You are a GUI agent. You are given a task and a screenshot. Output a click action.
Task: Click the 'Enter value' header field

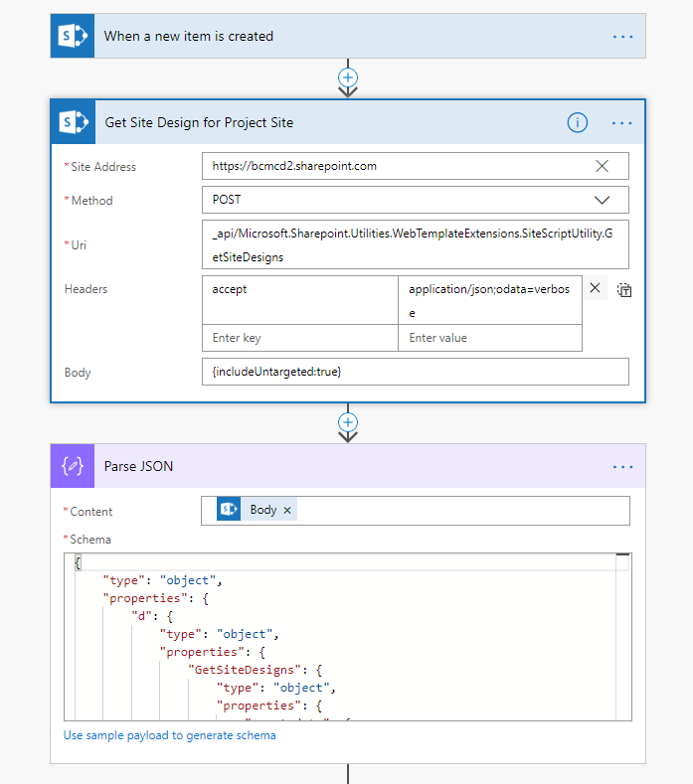490,338
